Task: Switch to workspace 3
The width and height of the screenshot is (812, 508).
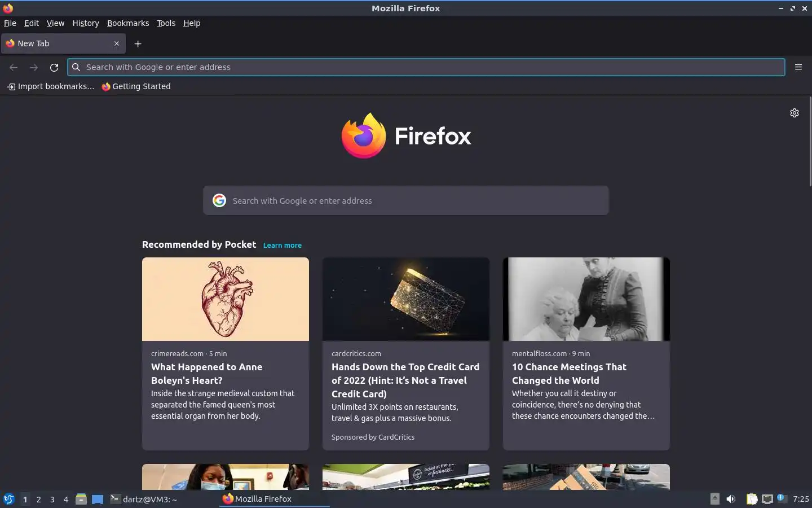Action: pos(52,499)
